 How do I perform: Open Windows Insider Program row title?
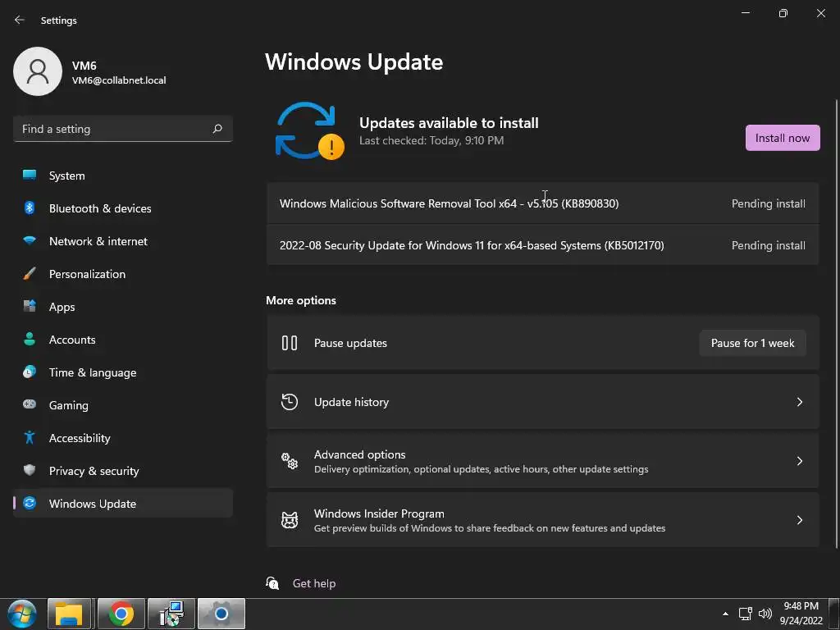tap(379, 514)
